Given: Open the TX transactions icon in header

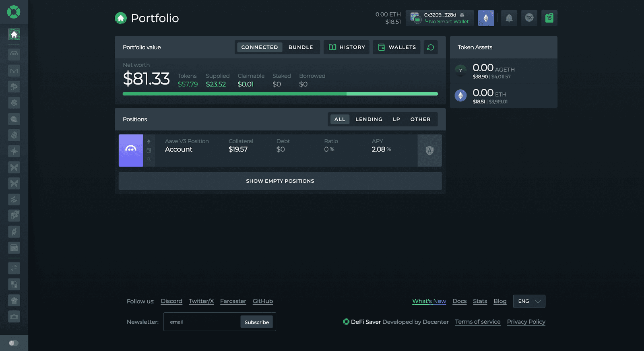Looking at the screenshot, I should [x=529, y=18].
